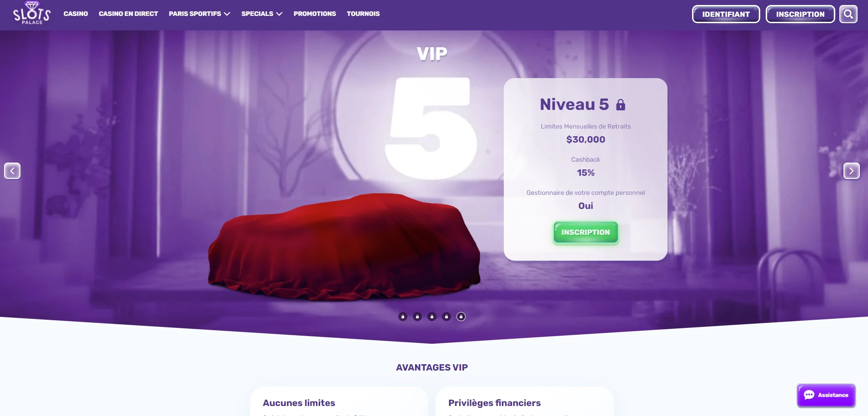Expand the Paris Sportifs dropdown

click(x=200, y=14)
